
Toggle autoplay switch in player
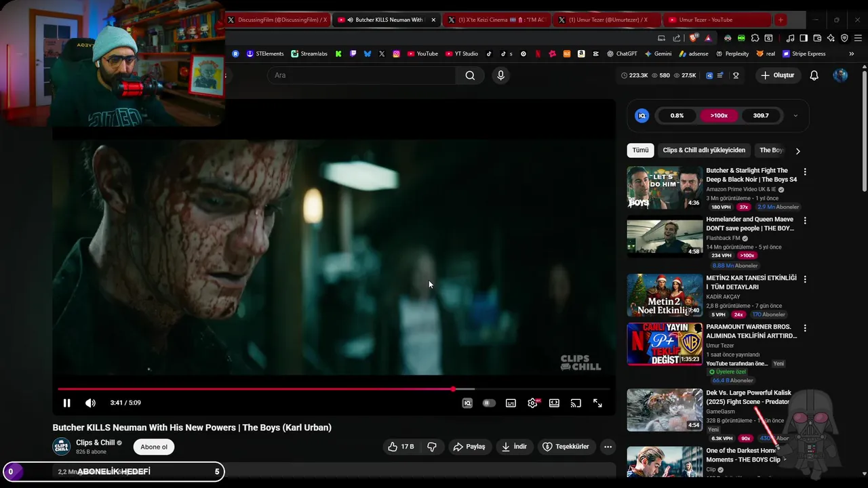tap(488, 403)
